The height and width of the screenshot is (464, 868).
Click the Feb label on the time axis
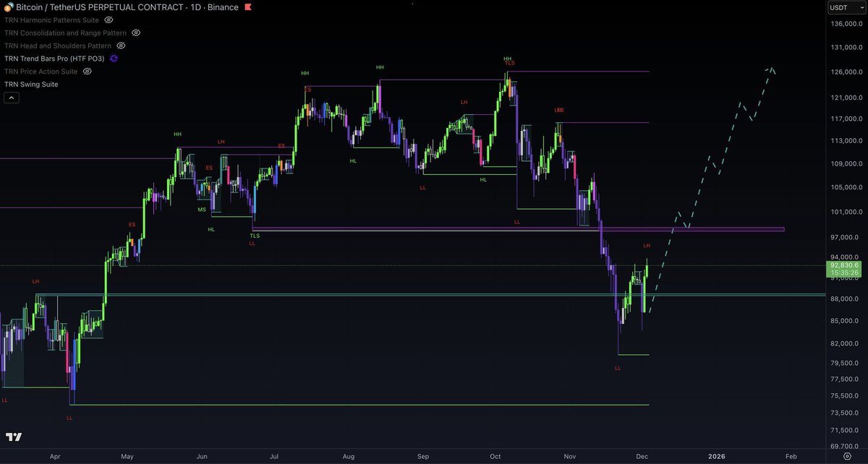[791, 457]
